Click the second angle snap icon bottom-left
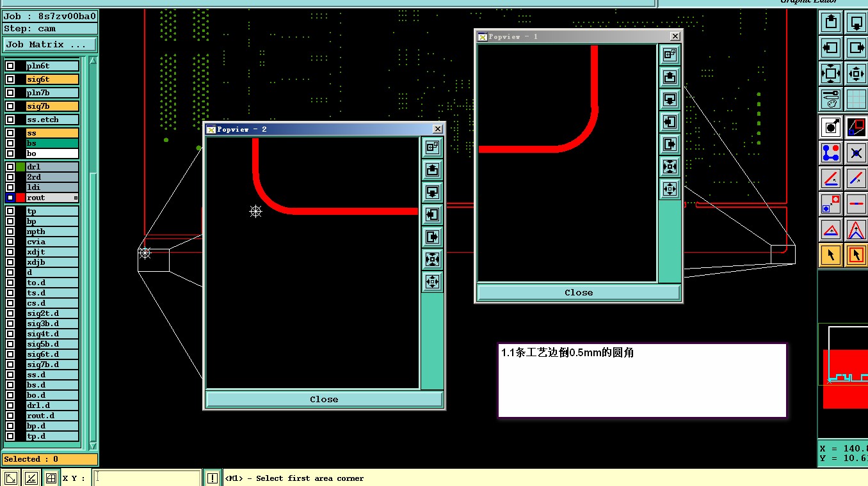Viewport: 868px width, 486px height. click(31, 478)
